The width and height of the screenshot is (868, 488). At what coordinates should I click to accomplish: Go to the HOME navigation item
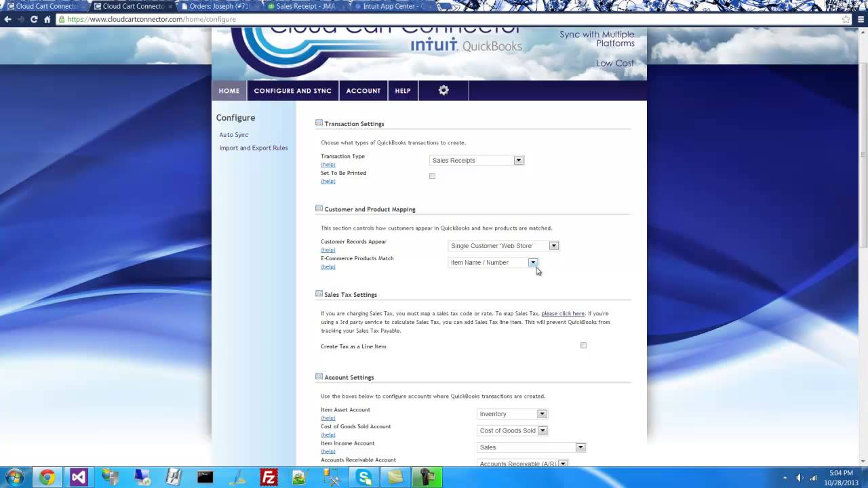tap(229, 90)
